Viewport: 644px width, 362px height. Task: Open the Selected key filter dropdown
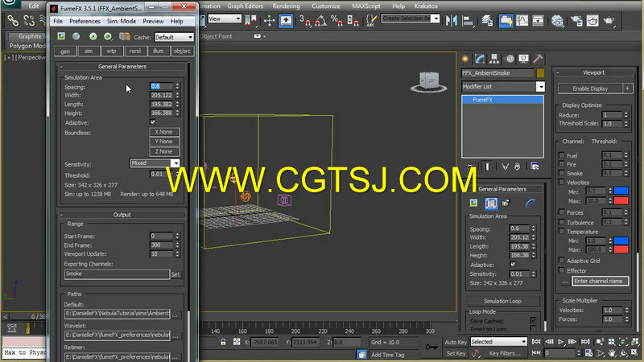pos(498,341)
